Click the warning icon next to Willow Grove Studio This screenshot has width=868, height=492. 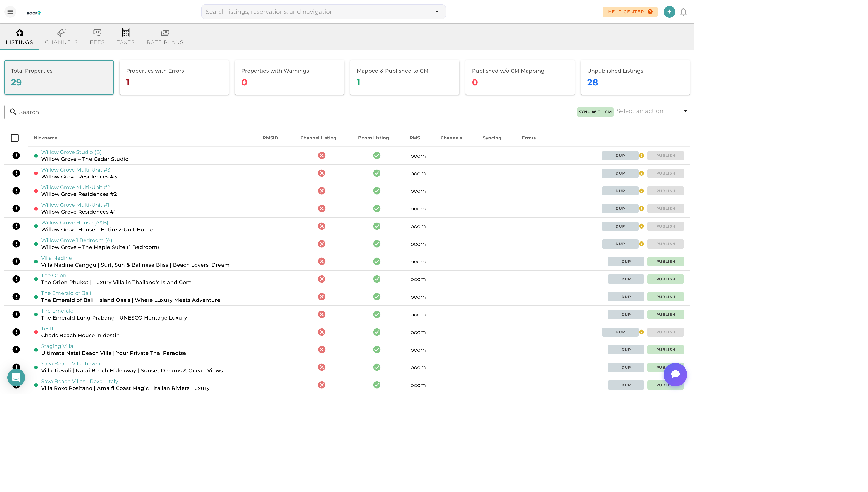pos(16,156)
